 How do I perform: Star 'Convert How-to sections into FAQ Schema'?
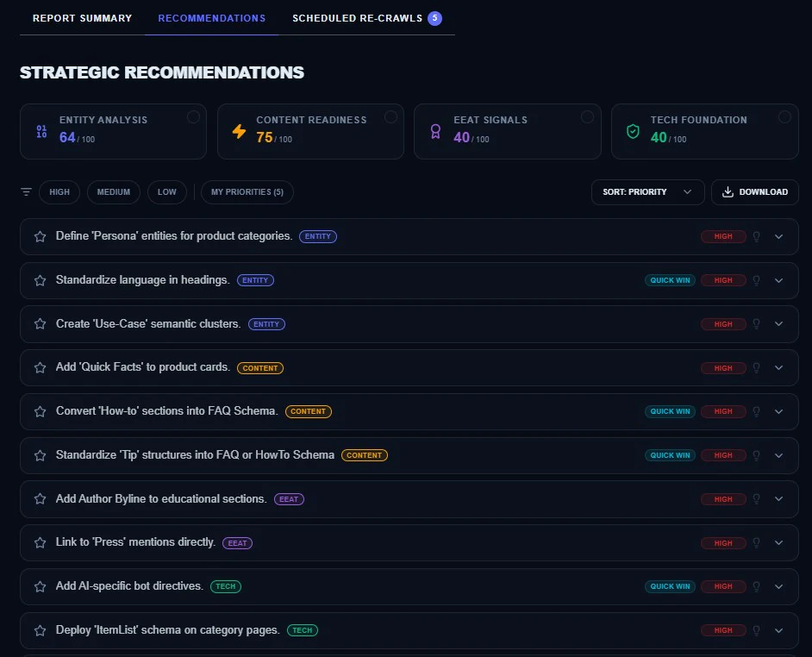(40, 411)
